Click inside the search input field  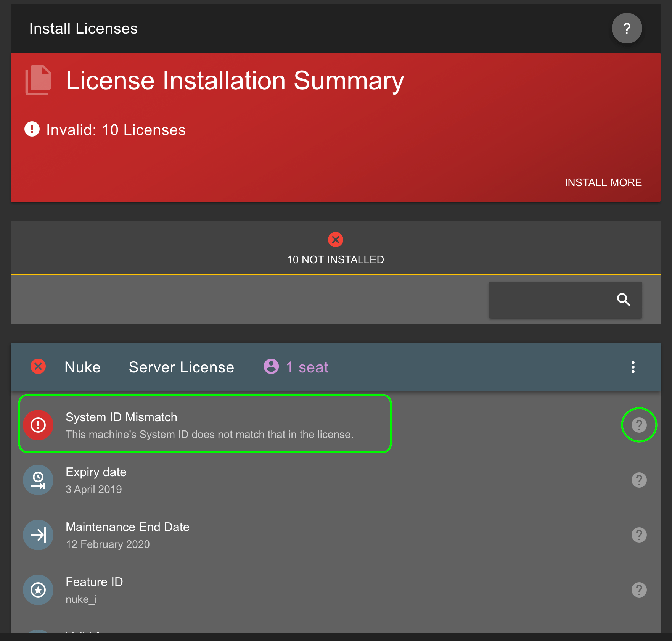[549, 300]
